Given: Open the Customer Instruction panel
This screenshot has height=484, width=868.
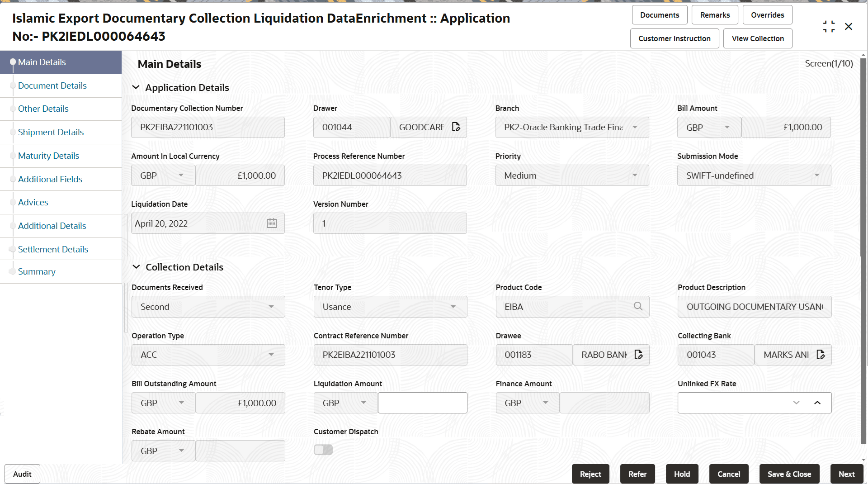Looking at the screenshot, I should pos(674,38).
